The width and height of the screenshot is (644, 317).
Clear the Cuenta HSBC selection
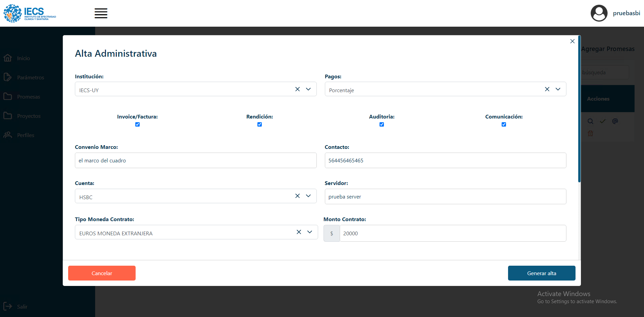(297, 196)
